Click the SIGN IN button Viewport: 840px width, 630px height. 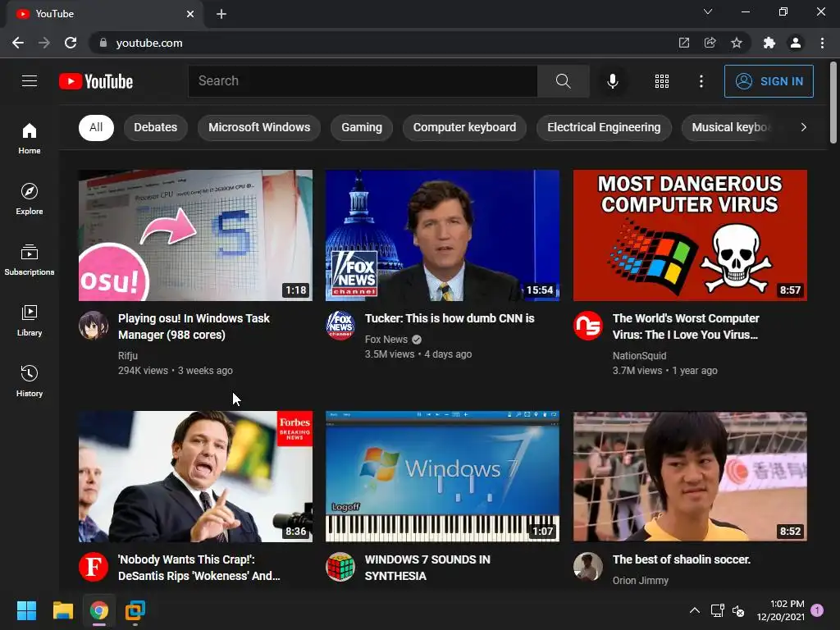769,81
